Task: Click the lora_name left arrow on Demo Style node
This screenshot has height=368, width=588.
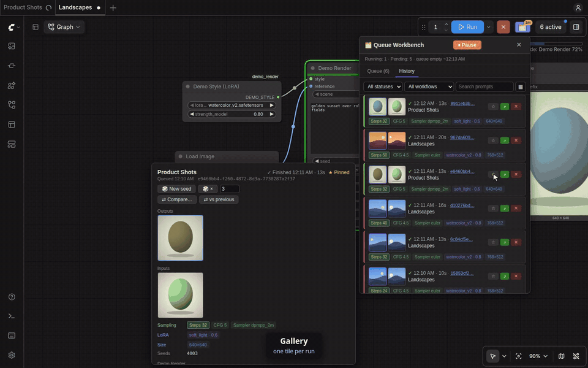Action: [192, 105]
